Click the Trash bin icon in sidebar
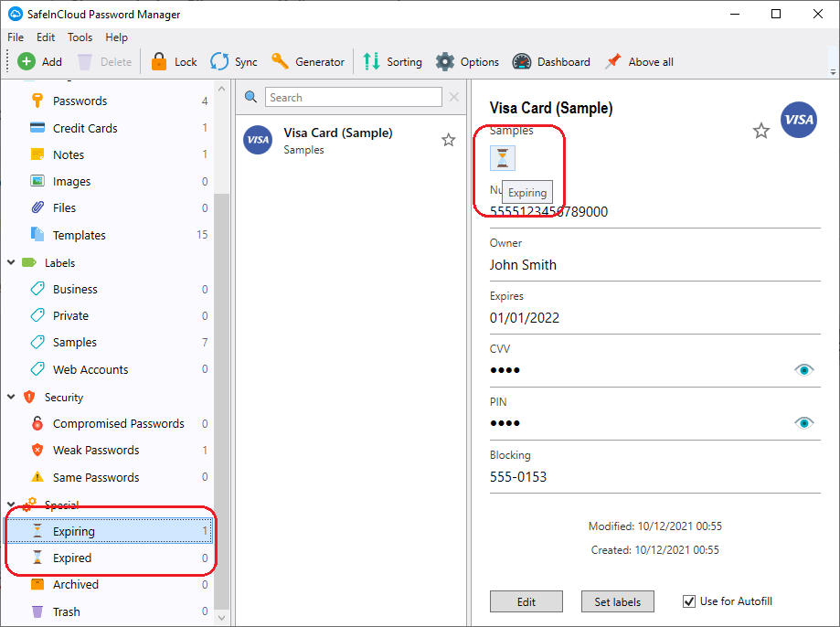Viewport: 840px width, 627px height. 37,611
